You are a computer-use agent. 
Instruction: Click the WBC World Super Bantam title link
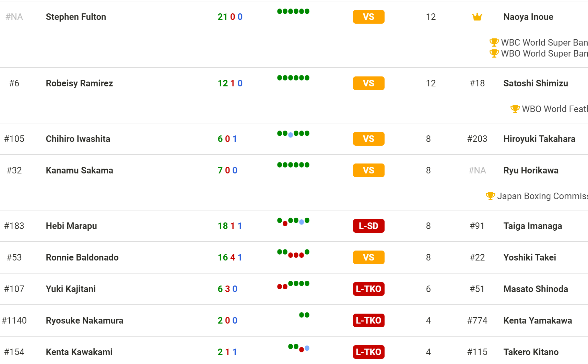(x=544, y=43)
